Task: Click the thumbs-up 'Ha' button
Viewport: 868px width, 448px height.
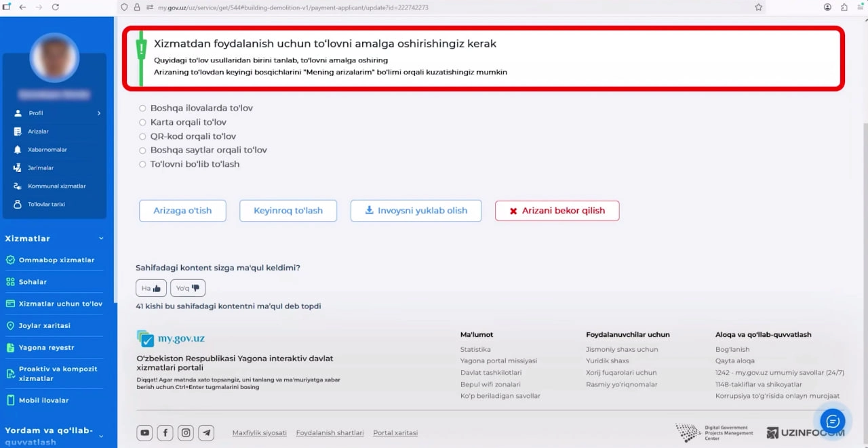Action: 151,288
